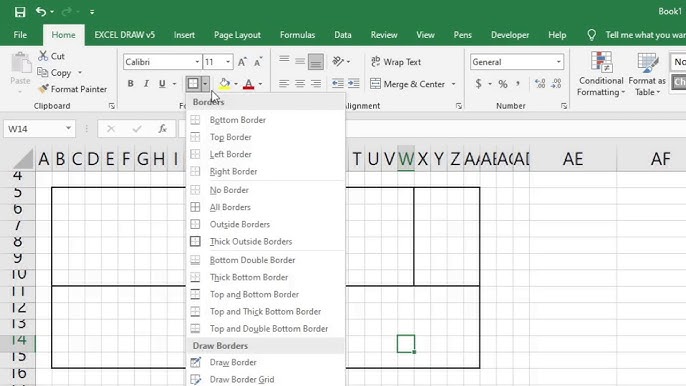Click Increase Indent icon
686x386 pixels.
tap(354, 84)
